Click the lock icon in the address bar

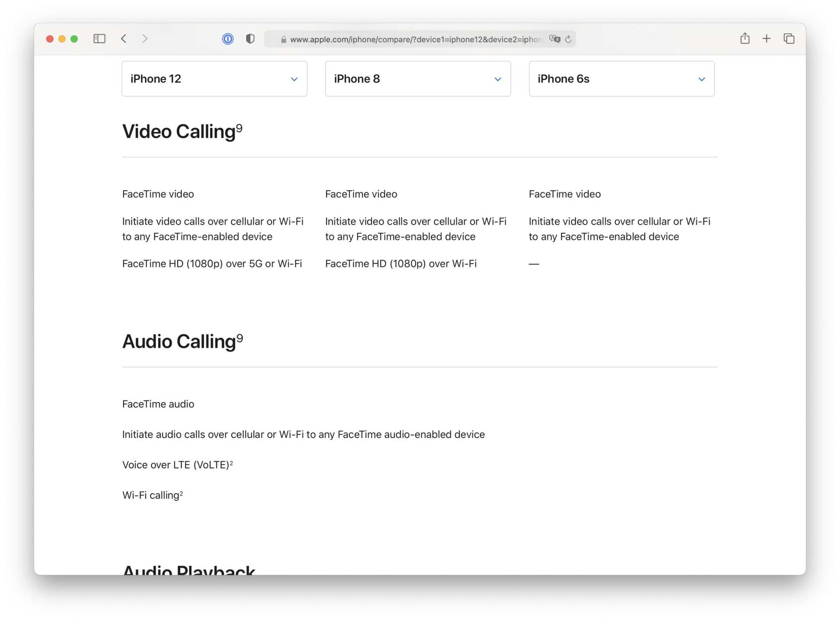[283, 39]
